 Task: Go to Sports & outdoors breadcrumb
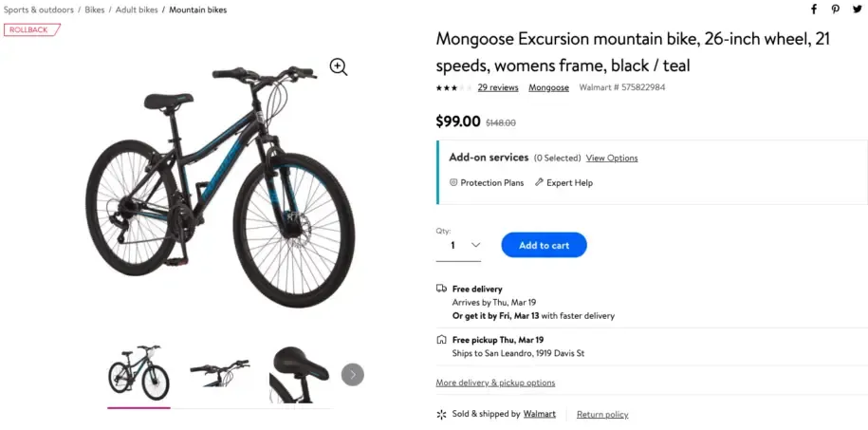(x=39, y=9)
